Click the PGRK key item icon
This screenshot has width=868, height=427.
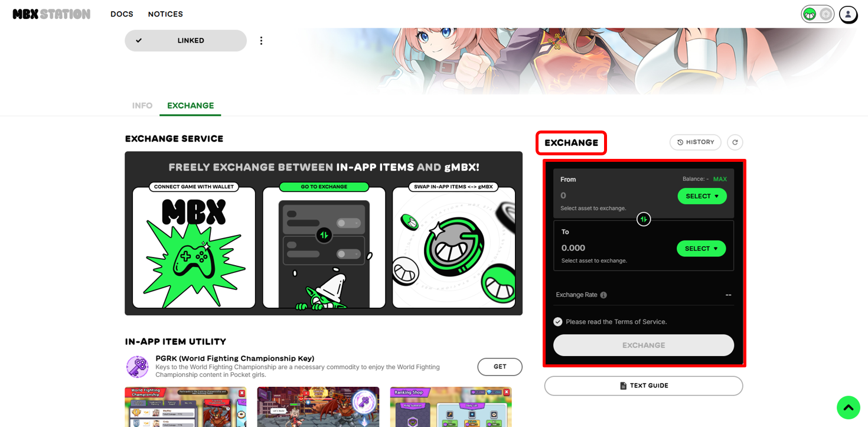(138, 367)
